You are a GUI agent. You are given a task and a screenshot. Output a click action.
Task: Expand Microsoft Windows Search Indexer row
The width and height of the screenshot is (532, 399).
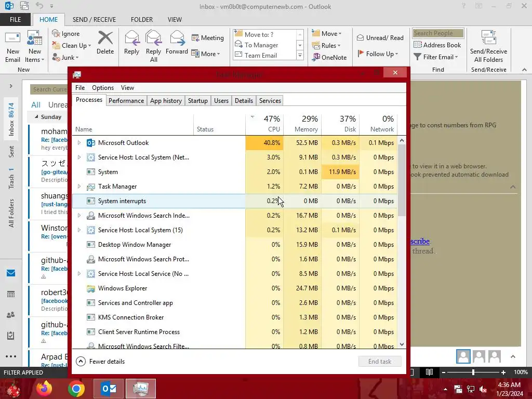pyautogui.click(x=79, y=216)
